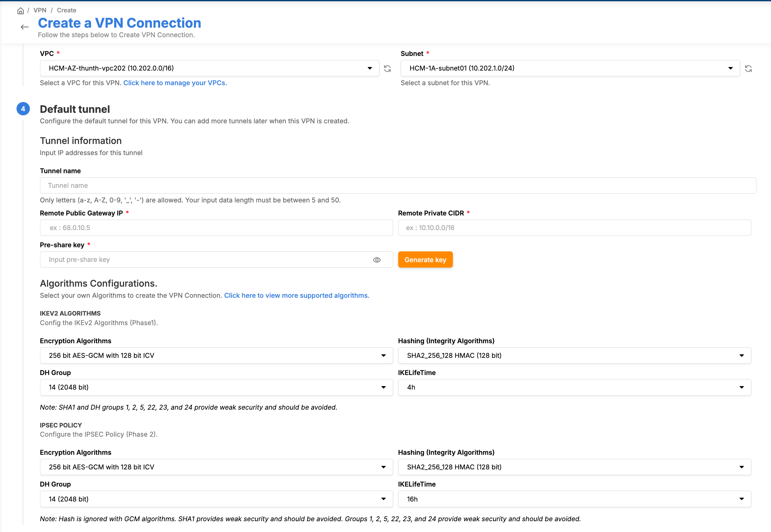Change the IKELifeTime 4h dropdown
The width and height of the screenshot is (771, 532).
coord(574,387)
